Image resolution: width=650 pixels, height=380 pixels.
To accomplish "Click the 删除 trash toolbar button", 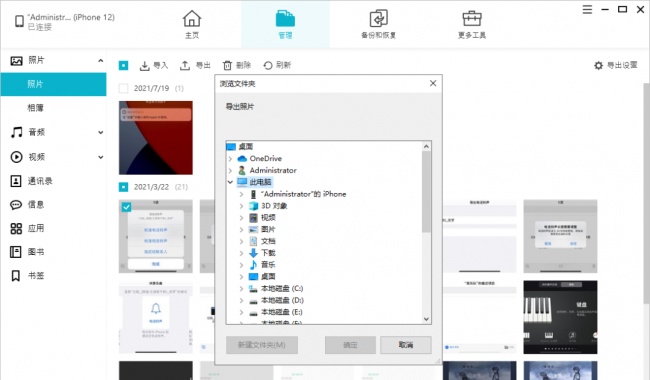I will point(237,65).
